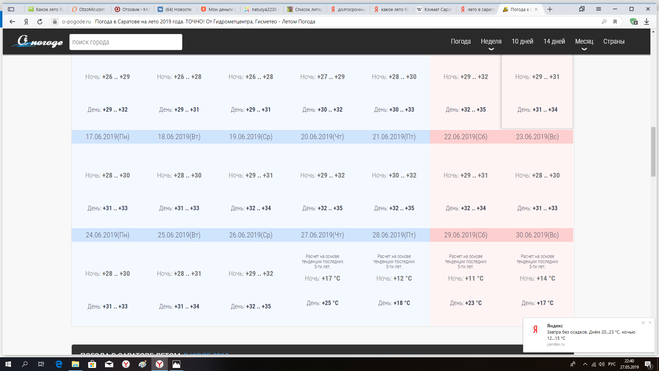Open the Yandex home button in the address bar
This screenshot has height=371, width=659.
tap(26, 21)
